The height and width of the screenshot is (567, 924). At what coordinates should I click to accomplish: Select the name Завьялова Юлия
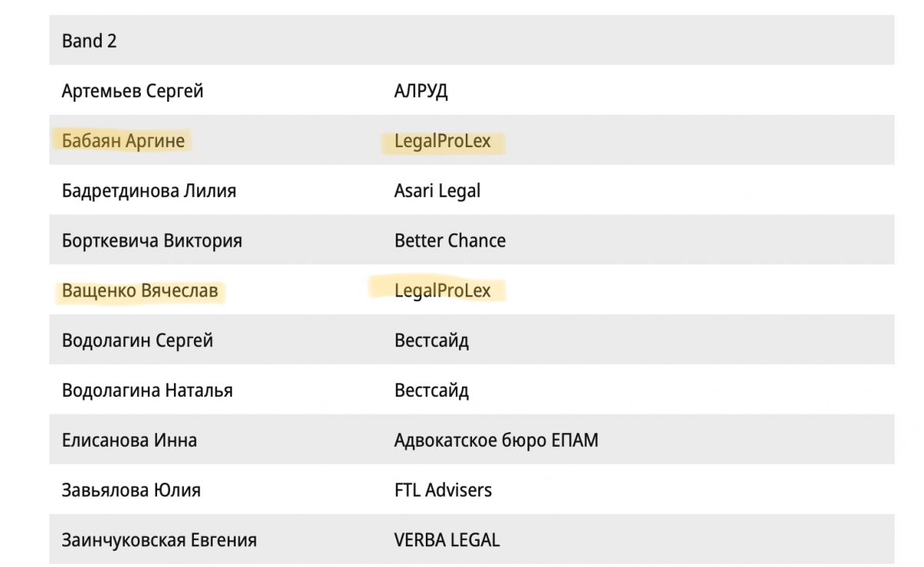tap(131, 490)
